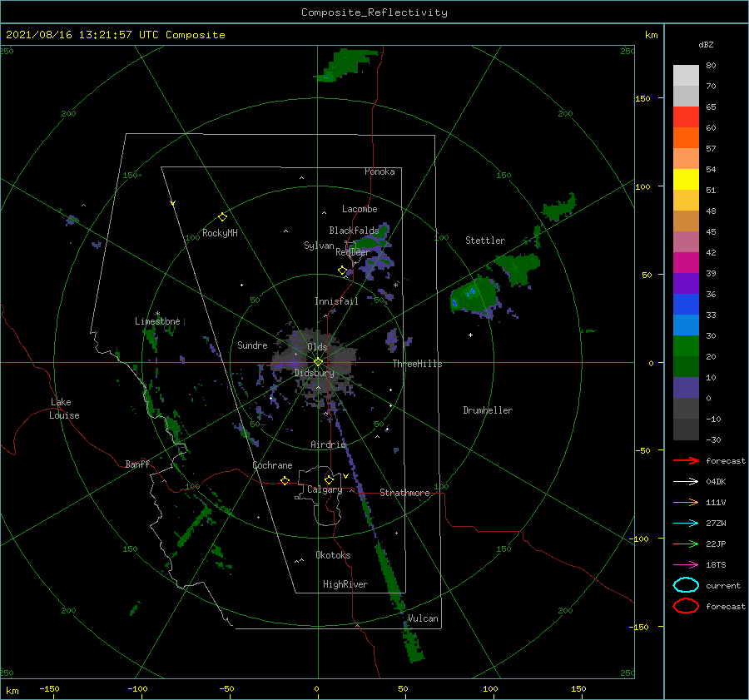Click the Lacombe city label
The width and height of the screenshot is (749, 700).
pos(360,209)
